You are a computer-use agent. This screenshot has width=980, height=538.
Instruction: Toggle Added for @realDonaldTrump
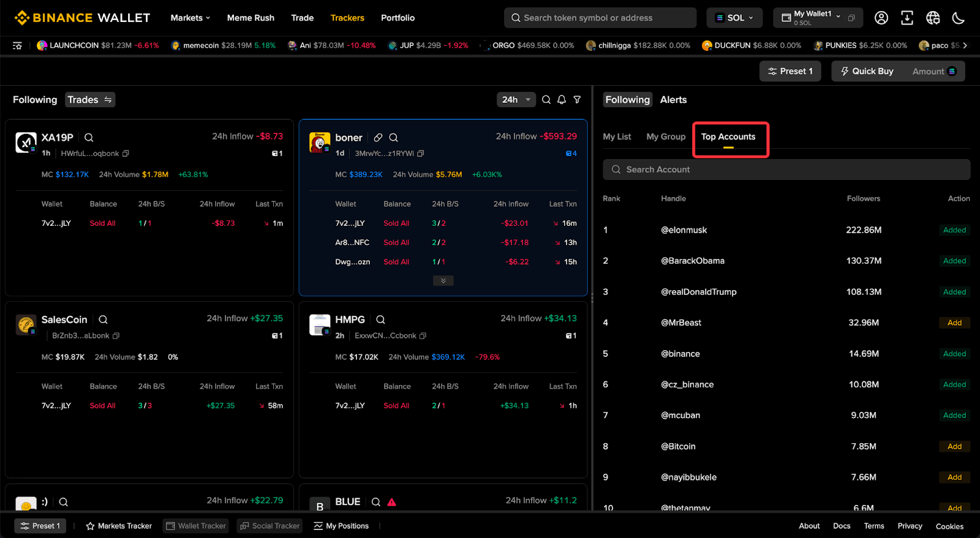click(x=954, y=292)
